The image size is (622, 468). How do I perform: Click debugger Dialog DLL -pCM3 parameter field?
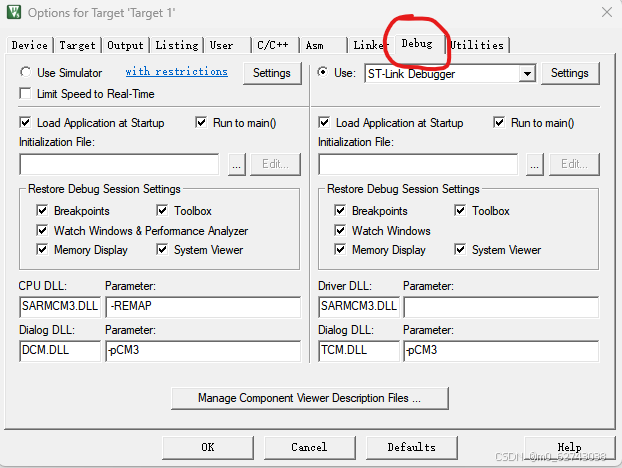point(501,351)
